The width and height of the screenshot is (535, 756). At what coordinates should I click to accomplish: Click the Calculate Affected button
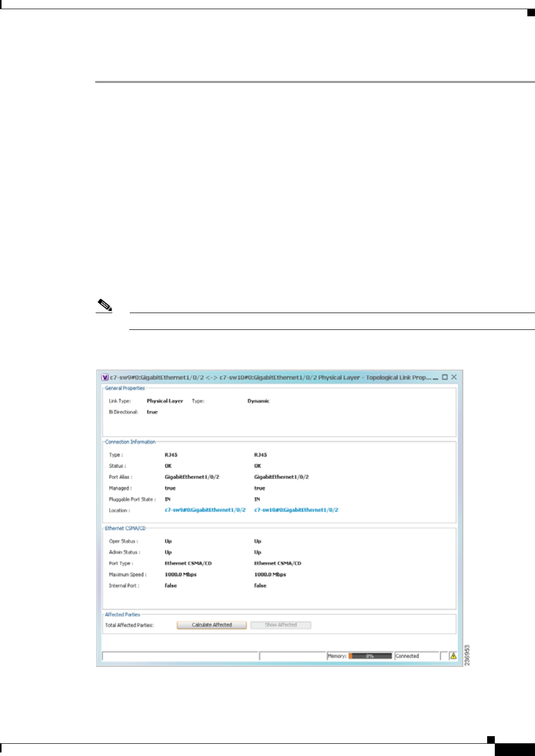(212, 625)
